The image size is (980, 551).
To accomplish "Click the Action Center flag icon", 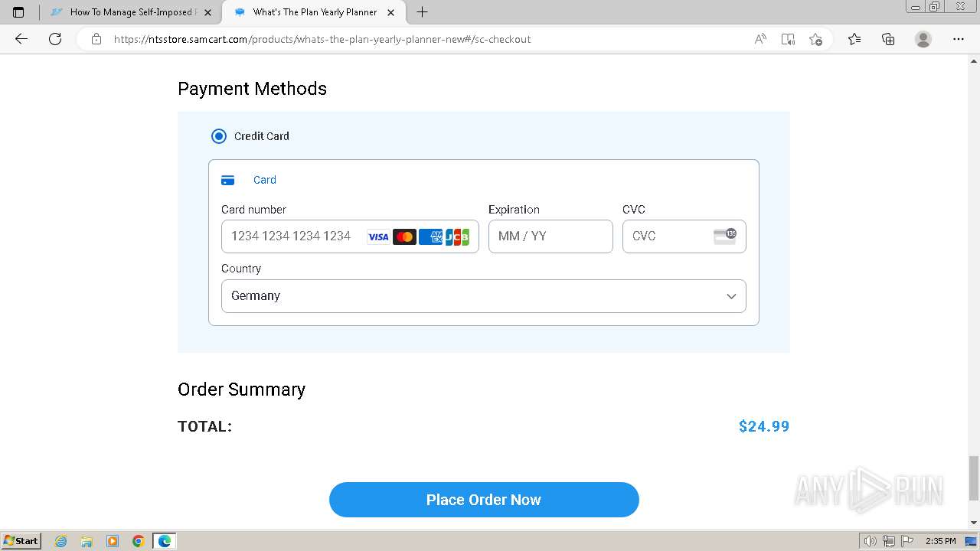I will click(x=907, y=541).
